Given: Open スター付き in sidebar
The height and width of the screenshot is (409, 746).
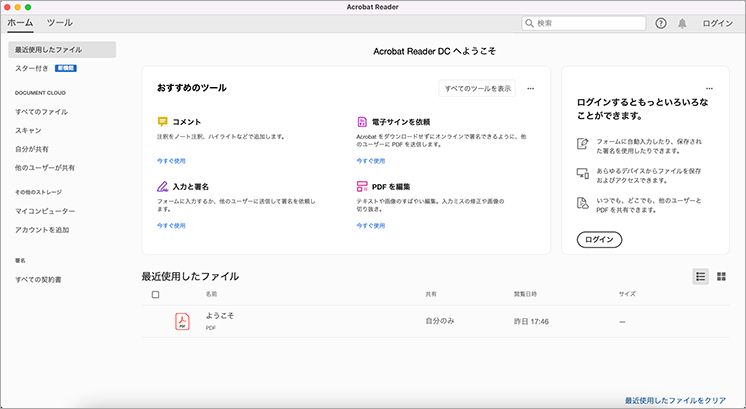Looking at the screenshot, I should [31, 68].
